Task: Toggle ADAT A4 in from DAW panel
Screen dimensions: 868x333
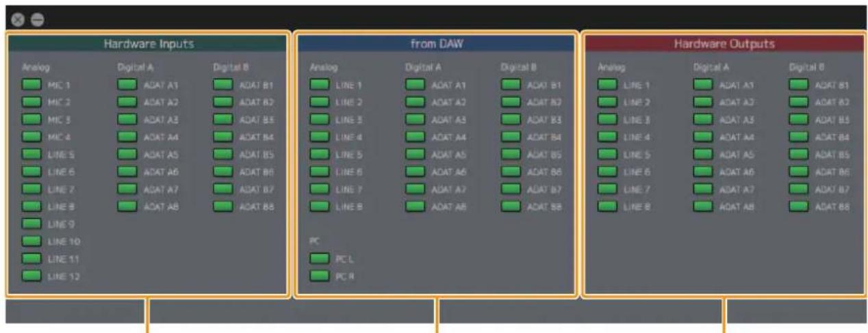Action: click(416, 137)
